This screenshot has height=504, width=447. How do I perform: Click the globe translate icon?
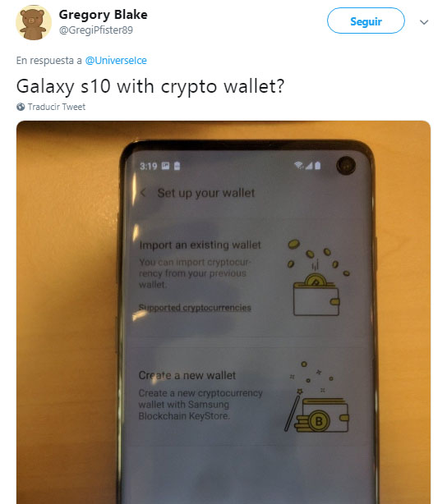pyautogui.click(x=21, y=107)
